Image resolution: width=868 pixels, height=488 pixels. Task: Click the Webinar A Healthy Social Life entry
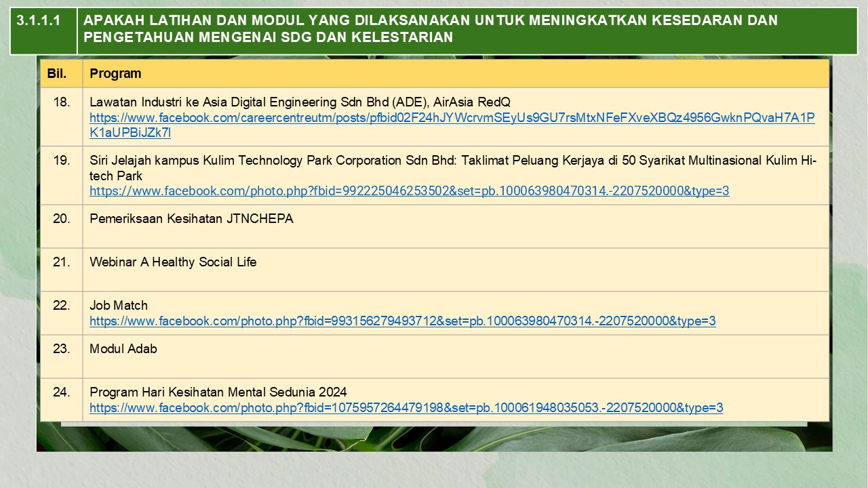click(173, 262)
